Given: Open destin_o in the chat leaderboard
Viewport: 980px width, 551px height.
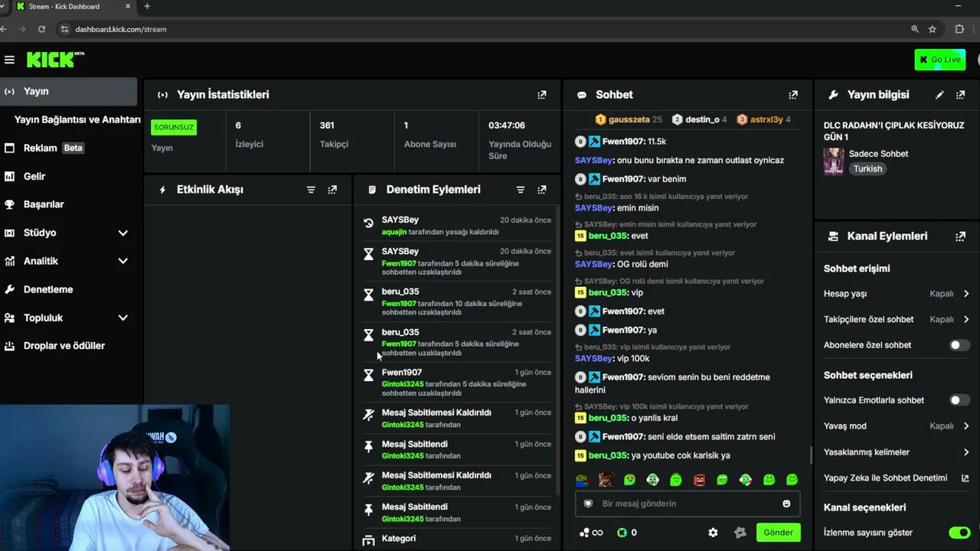Looking at the screenshot, I should 699,119.
